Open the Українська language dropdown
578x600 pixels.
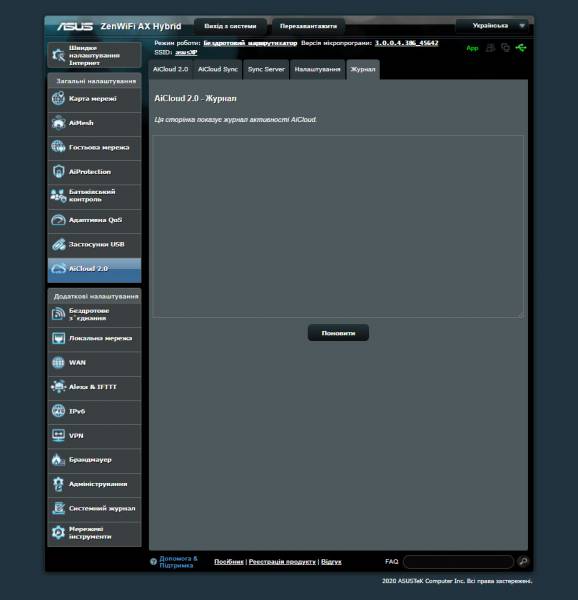(x=492, y=26)
